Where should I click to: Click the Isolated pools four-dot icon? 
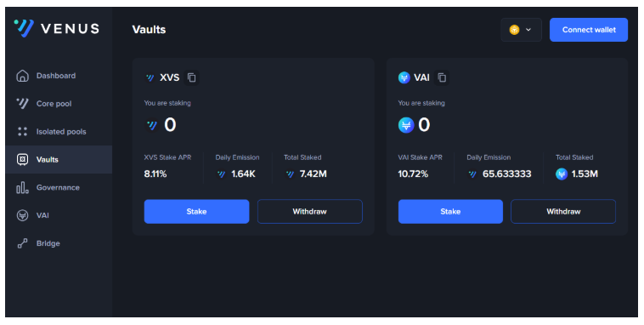pyautogui.click(x=22, y=132)
